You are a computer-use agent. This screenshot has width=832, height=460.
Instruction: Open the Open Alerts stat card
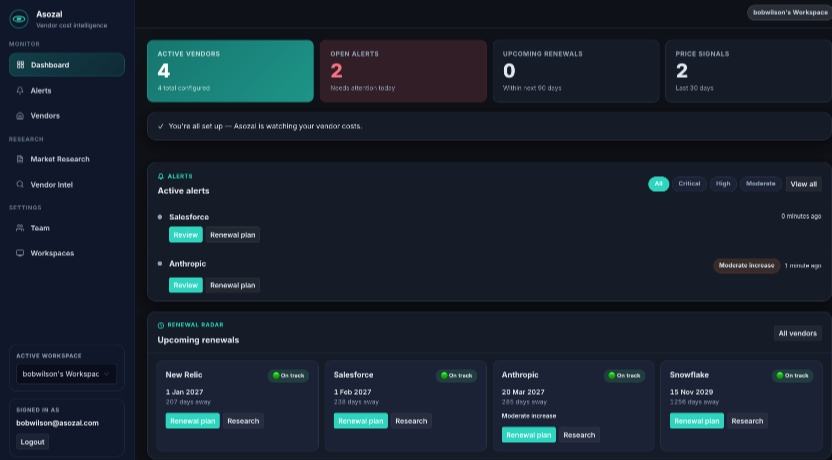point(403,71)
